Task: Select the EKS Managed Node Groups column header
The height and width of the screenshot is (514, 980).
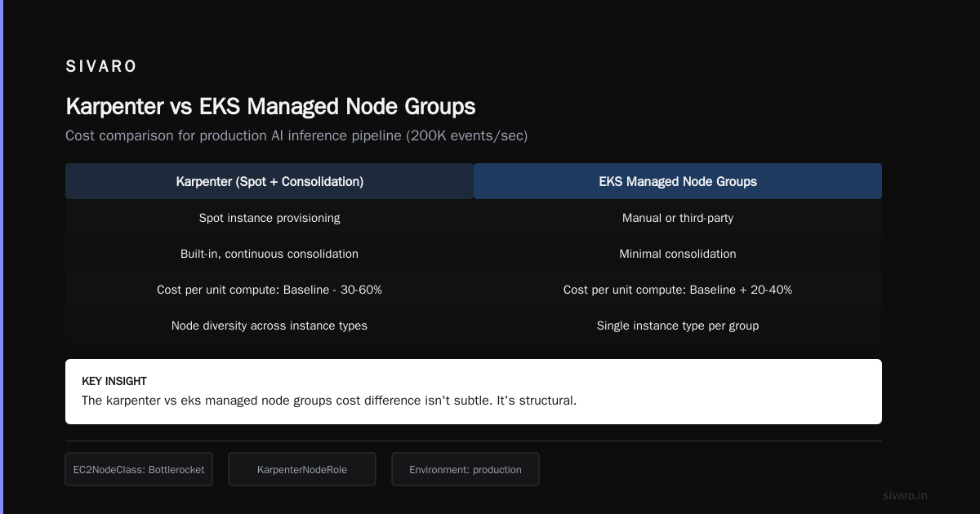Action: (678, 181)
